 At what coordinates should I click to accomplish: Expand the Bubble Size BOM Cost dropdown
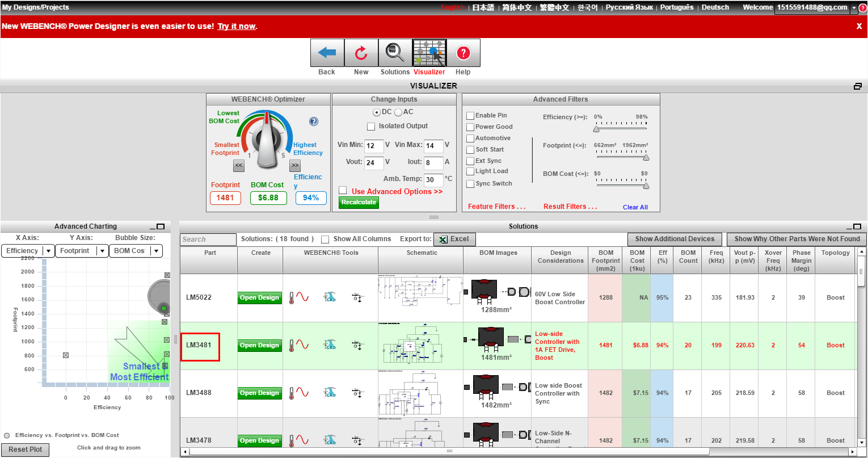point(136,251)
